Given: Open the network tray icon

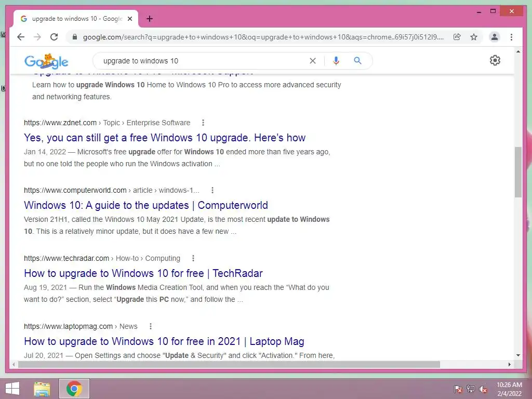Looking at the screenshot, I should coord(471,389).
